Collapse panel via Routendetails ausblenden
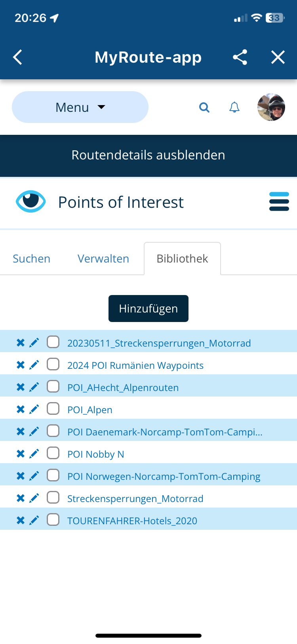Screen dimensions: 297x644 (x=148, y=155)
